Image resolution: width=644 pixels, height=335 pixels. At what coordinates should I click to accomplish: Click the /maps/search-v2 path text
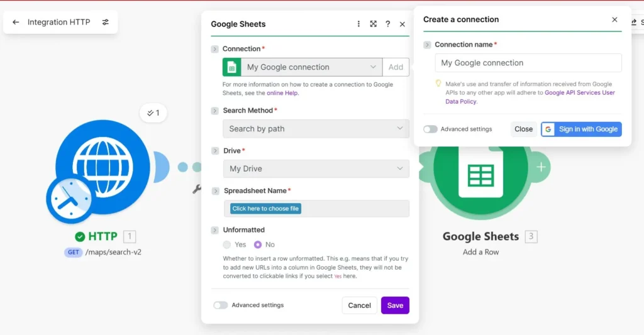pyautogui.click(x=113, y=252)
